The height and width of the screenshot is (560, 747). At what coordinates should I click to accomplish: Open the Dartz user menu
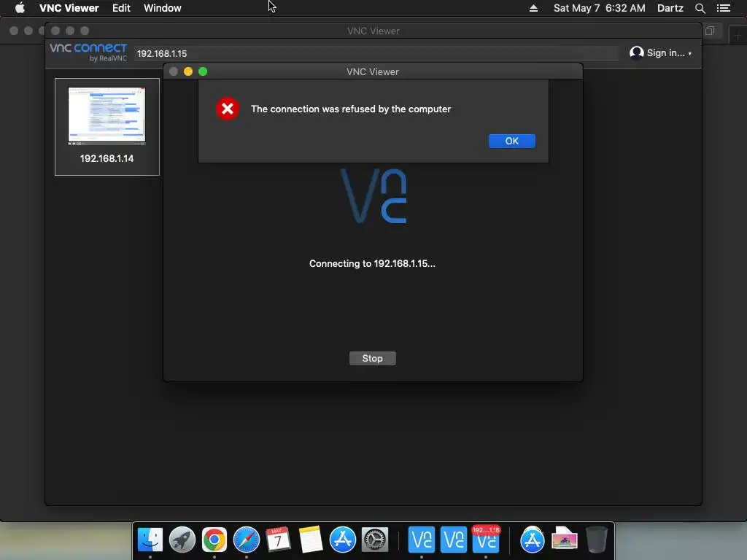pos(670,8)
